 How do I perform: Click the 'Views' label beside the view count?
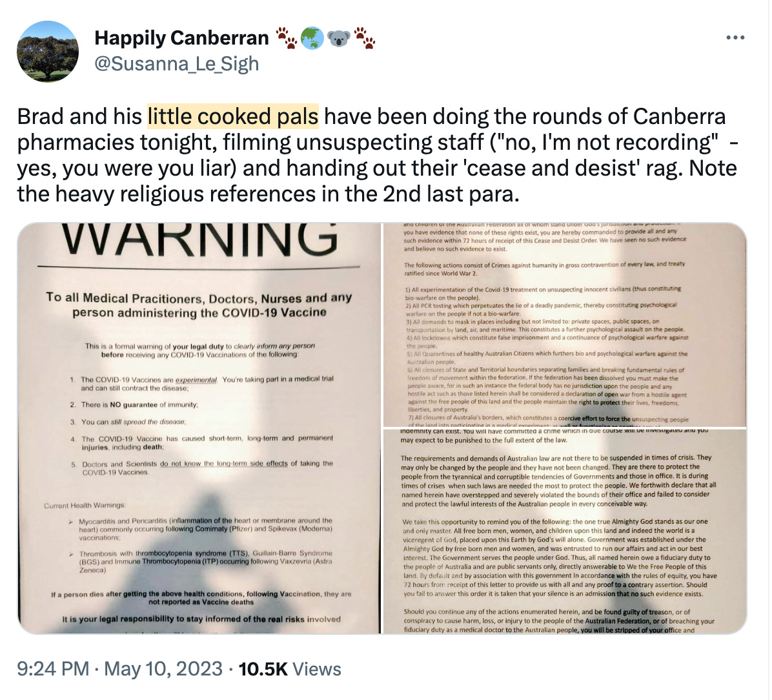click(316, 669)
